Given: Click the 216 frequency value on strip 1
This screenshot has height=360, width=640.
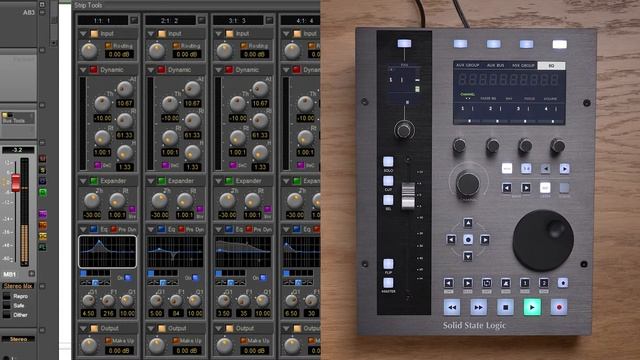Looking at the screenshot, I should [x=108, y=313].
